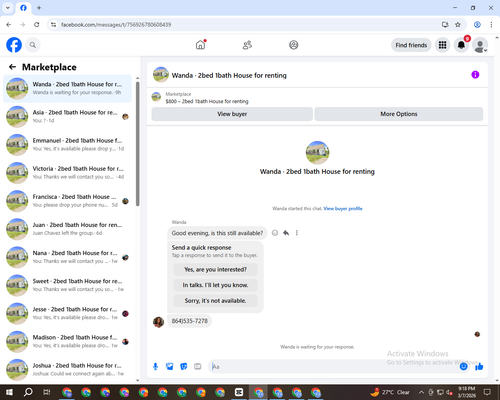The width and height of the screenshot is (500, 400).
Task: Send a thumbs-up like
Action: (x=479, y=367)
